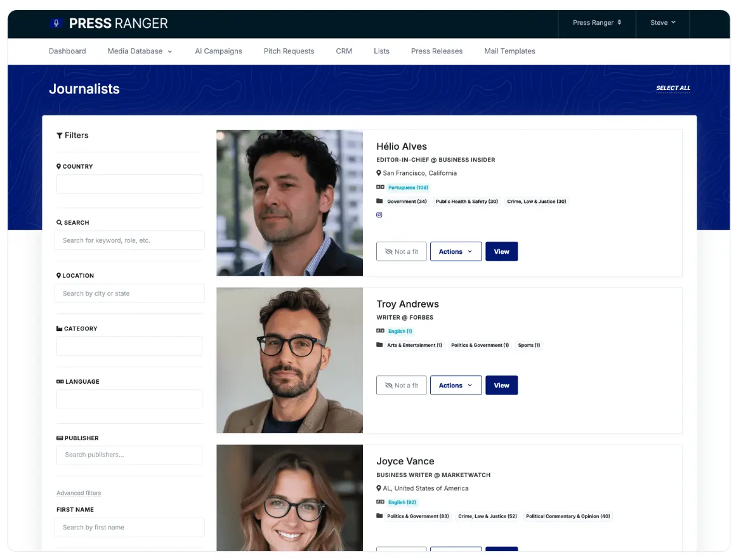Expand the Media Database menu
The image size is (741, 560).
point(140,51)
